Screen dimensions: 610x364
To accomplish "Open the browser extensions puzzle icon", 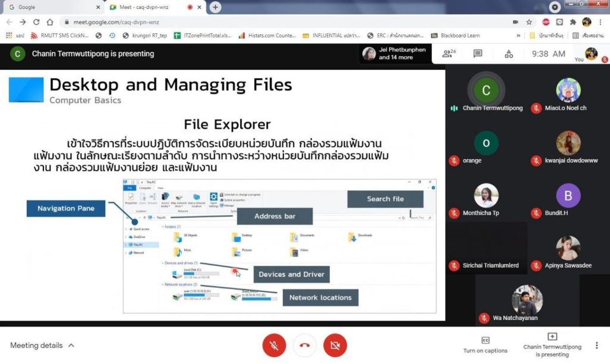I will pos(573,22).
